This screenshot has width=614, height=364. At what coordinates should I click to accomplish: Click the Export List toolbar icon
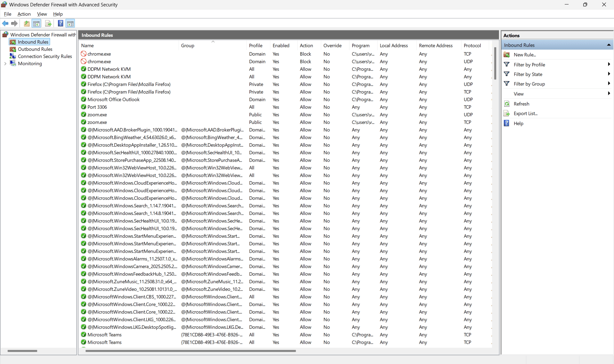pyautogui.click(x=48, y=23)
